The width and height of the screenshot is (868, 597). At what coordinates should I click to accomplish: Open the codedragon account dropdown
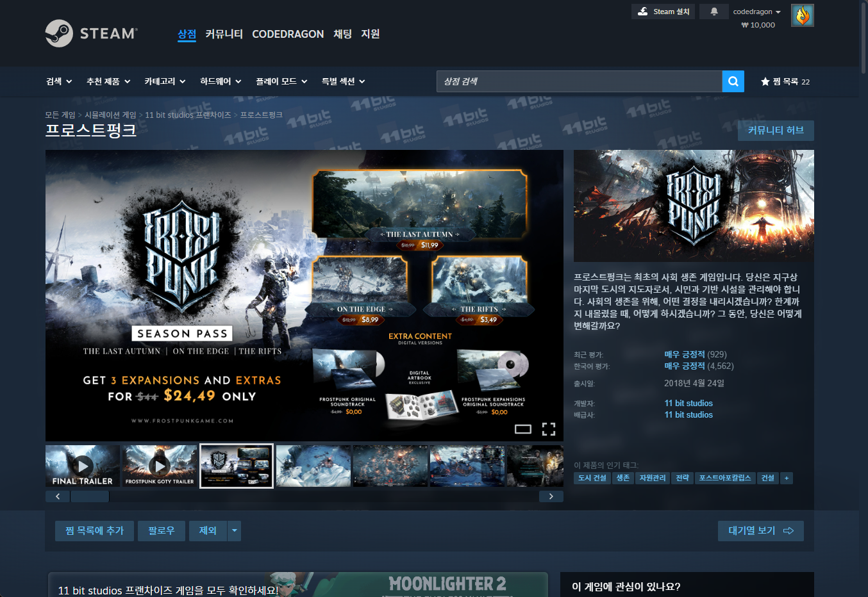(x=756, y=12)
